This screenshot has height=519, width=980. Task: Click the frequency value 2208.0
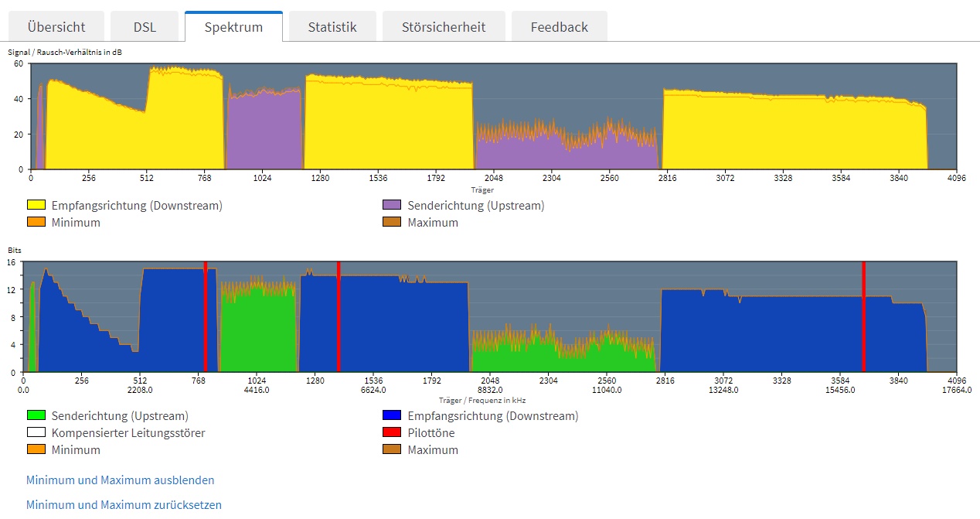[x=140, y=390]
